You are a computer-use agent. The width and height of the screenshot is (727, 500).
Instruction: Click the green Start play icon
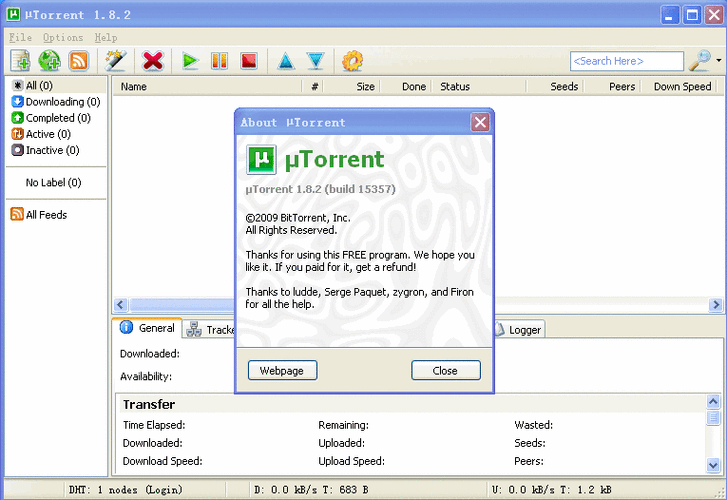tap(190, 61)
